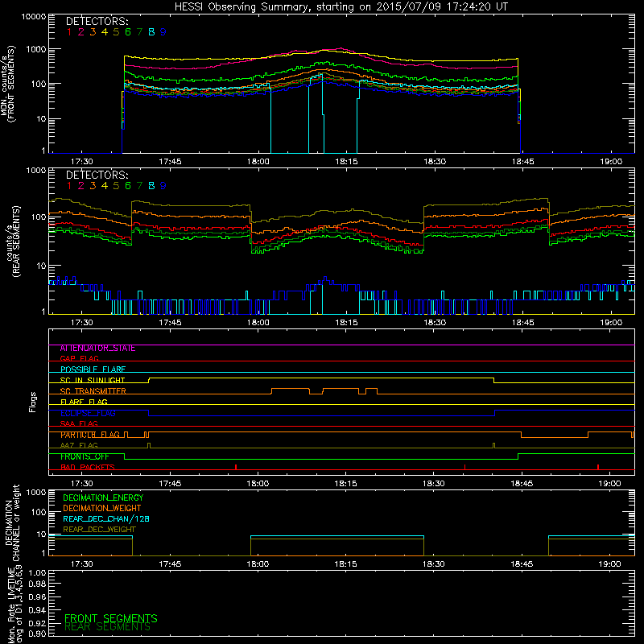Click the 1.00 tick on livetime y-axis
The width and height of the screenshot is (644, 644).
coord(37,573)
